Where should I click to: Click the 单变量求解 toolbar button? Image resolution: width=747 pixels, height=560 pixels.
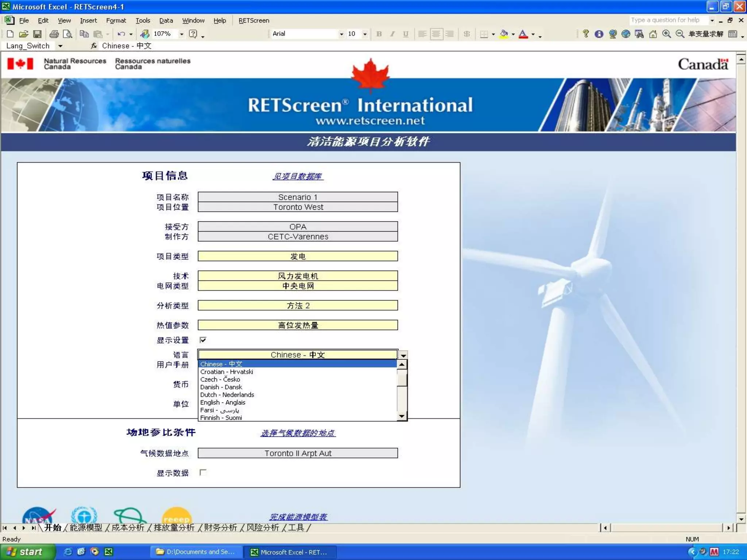point(705,34)
